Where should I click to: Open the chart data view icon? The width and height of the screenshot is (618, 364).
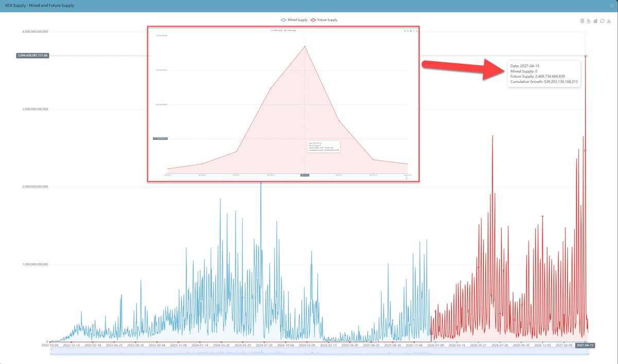click(x=581, y=21)
